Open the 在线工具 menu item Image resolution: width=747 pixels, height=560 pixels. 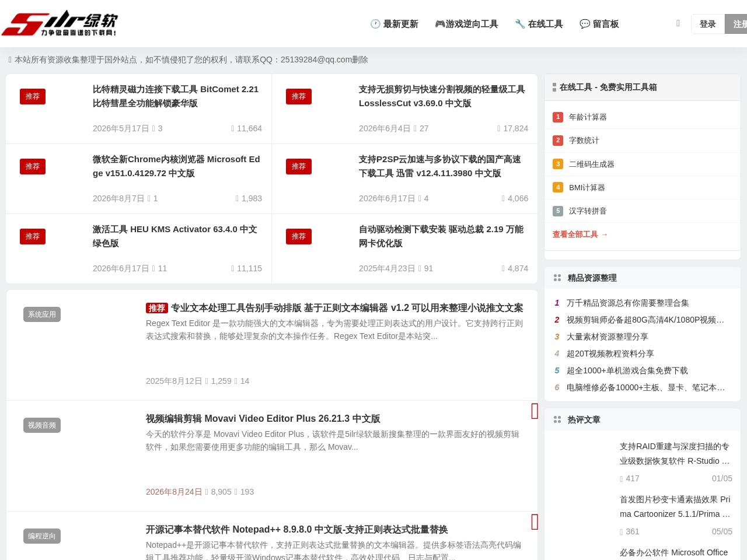pyautogui.click(x=539, y=24)
